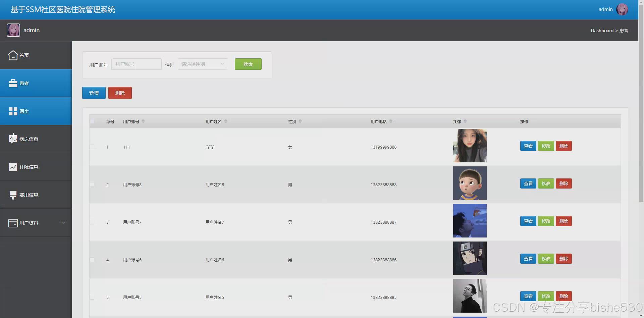The image size is (644, 318).
Task: Sort by 用户账号 column arrows
Action: (143, 121)
